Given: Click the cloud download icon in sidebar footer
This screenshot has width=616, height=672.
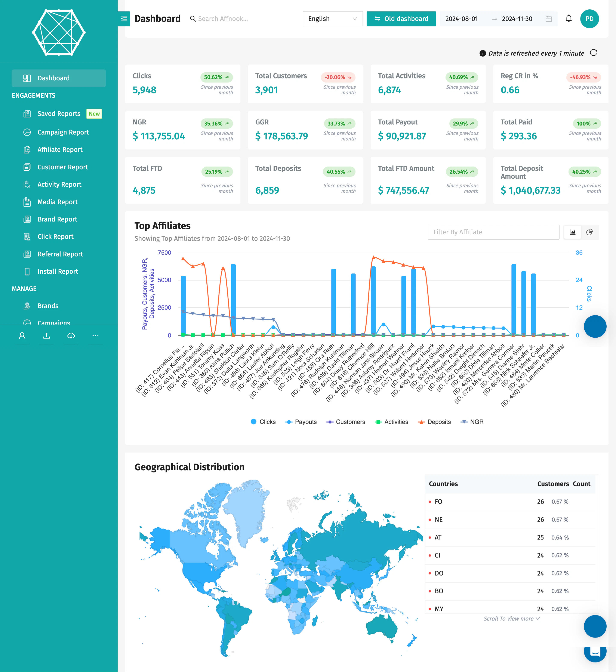Looking at the screenshot, I should click(71, 336).
